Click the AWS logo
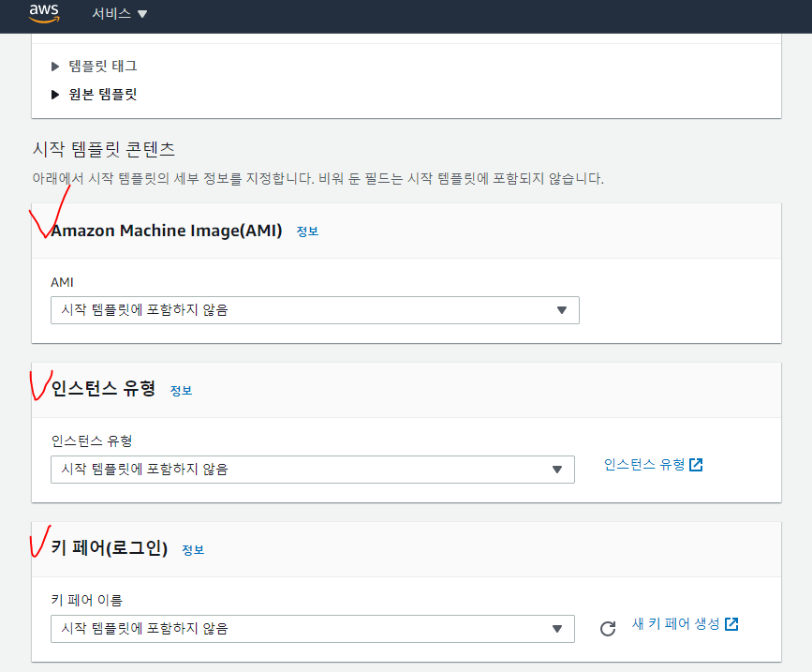Viewport: 812px width, 672px height. [x=44, y=12]
